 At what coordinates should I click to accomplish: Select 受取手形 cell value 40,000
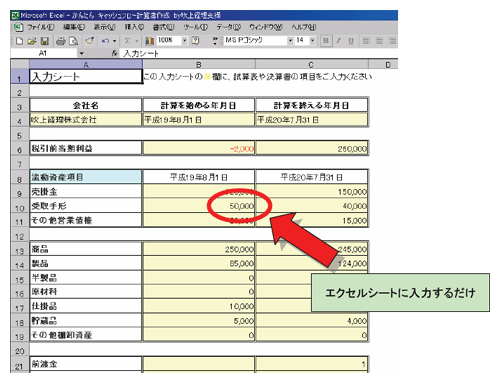tap(312, 206)
